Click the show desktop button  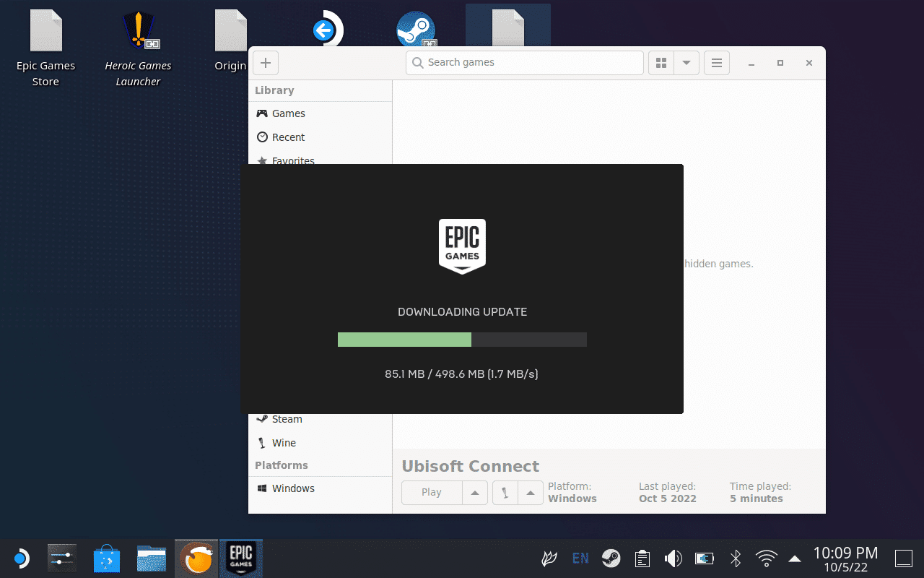click(904, 558)
